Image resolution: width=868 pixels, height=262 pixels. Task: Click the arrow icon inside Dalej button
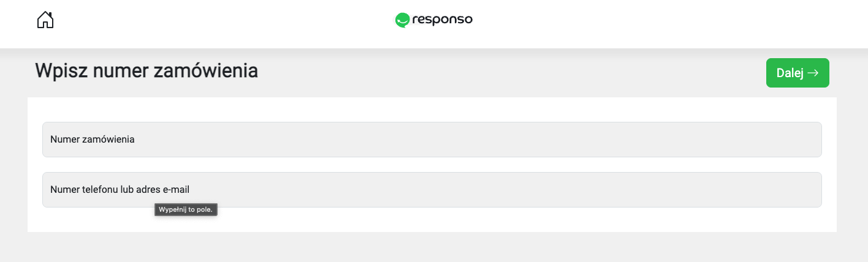[x=813, y=73]
